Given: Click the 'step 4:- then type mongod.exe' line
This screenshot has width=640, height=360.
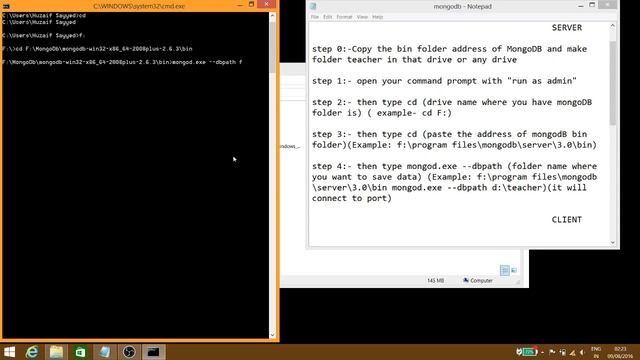Looking at the screenshot, I should (454, 166).
